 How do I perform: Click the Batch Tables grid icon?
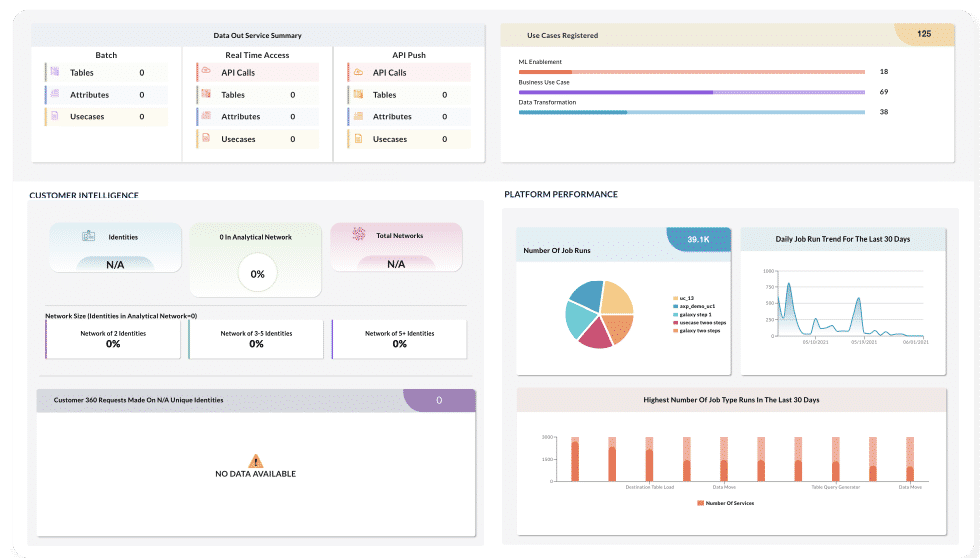pyautogui.click(x=55, y=72)
